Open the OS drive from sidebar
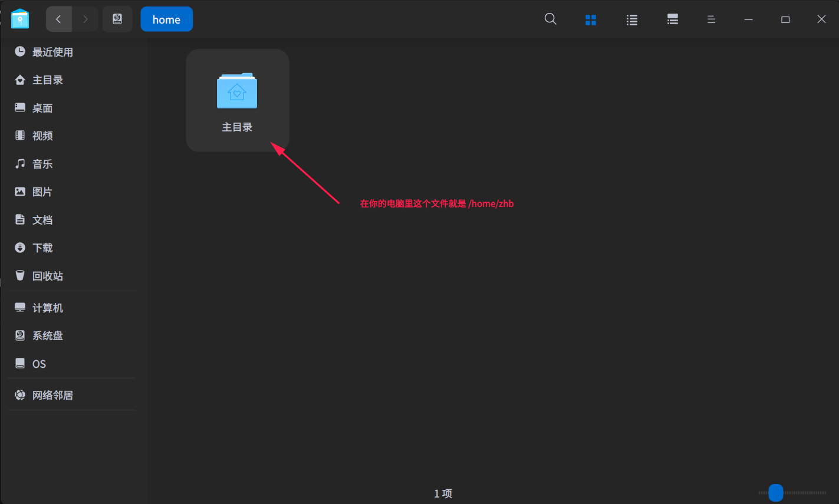 point(40,363)
